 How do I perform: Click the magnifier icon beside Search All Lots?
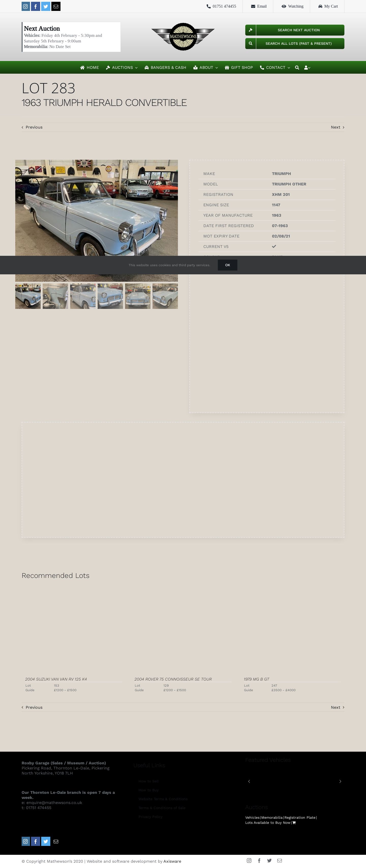point(250,43)
